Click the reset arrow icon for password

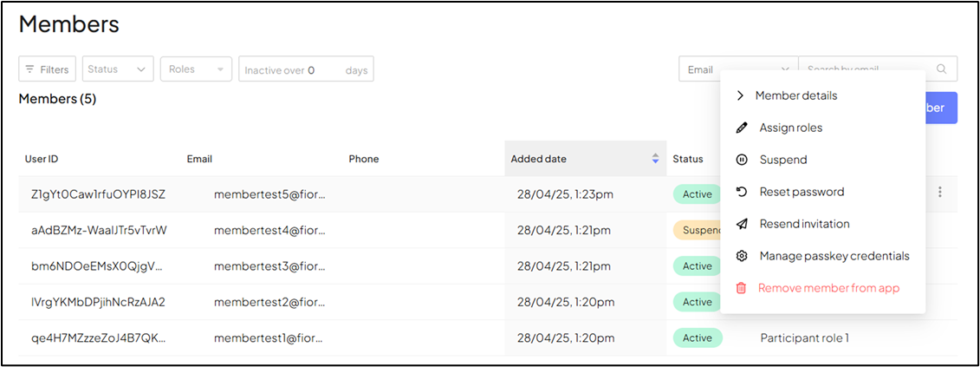click(741, 192)
